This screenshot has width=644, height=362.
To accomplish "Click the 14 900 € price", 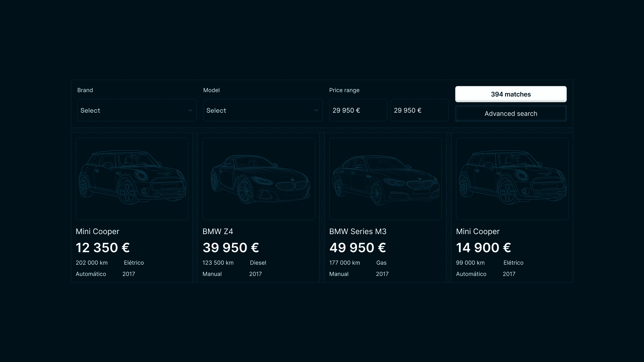I will click(484, 248).
